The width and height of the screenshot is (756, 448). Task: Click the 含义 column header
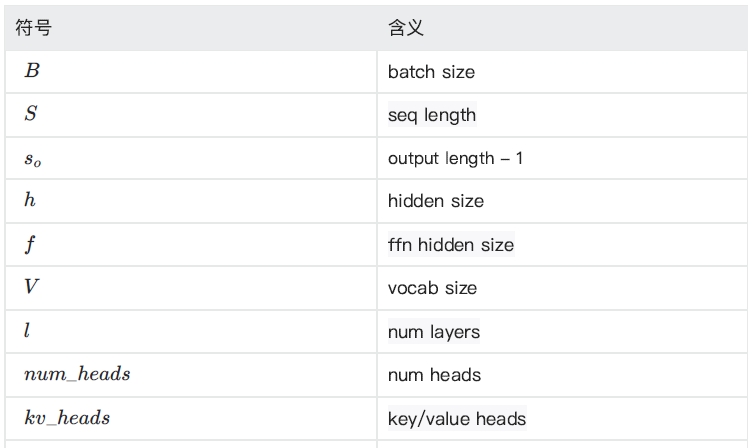point(406,28)
